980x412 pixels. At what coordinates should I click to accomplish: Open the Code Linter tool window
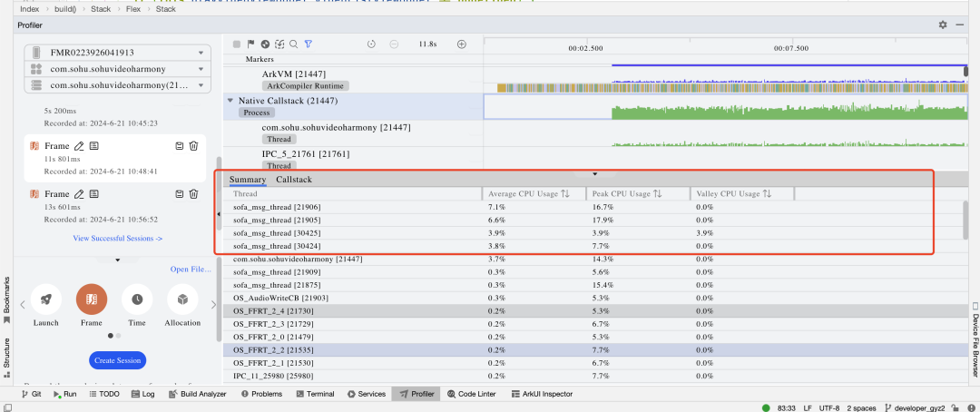(471, 394)
